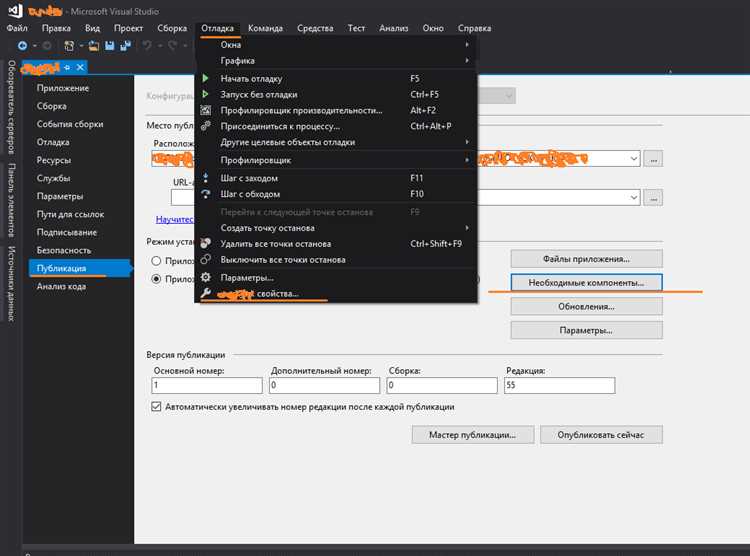Click the Параметры gear icon in the menu
Viewport: 750px width, 556px height.
click(x=205, y=277)
